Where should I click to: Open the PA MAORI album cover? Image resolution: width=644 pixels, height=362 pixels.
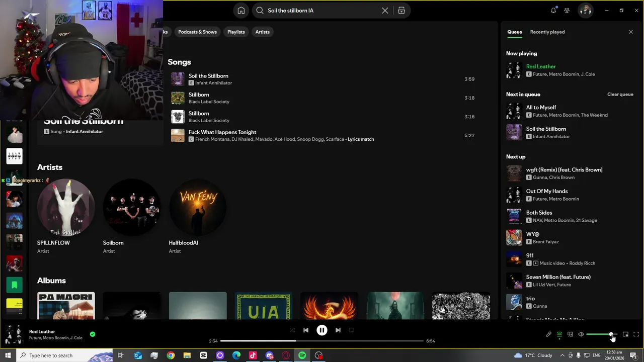click(66, 306)
